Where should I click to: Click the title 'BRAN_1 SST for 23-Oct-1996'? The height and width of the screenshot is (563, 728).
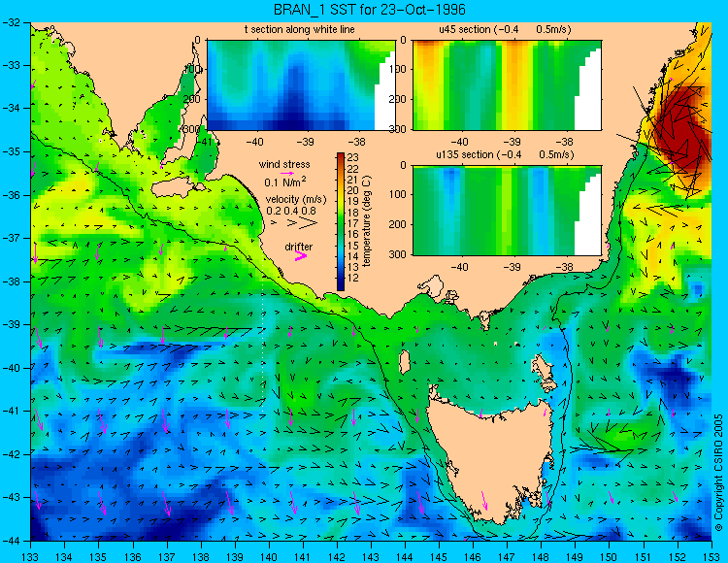click(370, 10)
